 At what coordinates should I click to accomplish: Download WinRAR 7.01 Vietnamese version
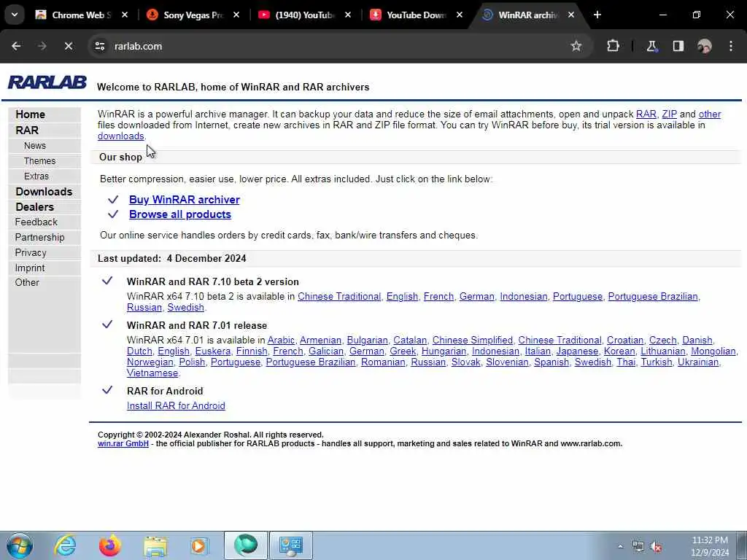(x=152, y=373)
